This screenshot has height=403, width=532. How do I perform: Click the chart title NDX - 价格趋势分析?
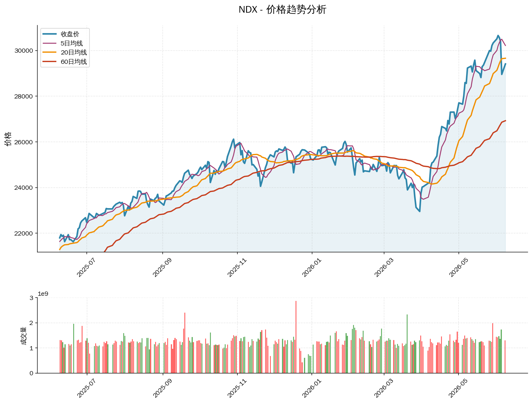[282, 10]
